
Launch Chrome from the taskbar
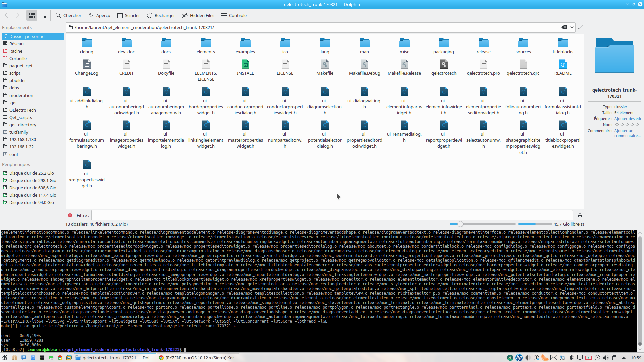coord(60,358)
